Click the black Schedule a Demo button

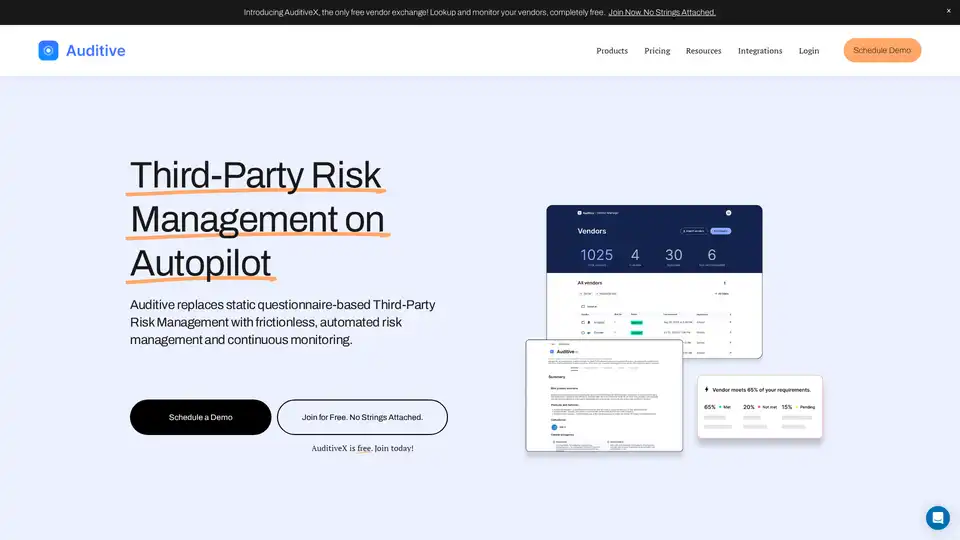pyautogui.click(x=200, y=417)
